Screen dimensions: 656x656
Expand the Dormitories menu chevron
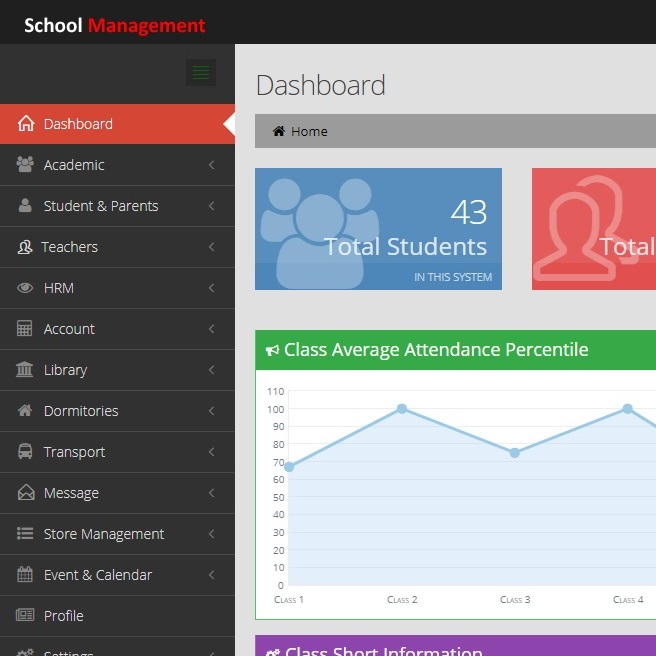(212, 411)
